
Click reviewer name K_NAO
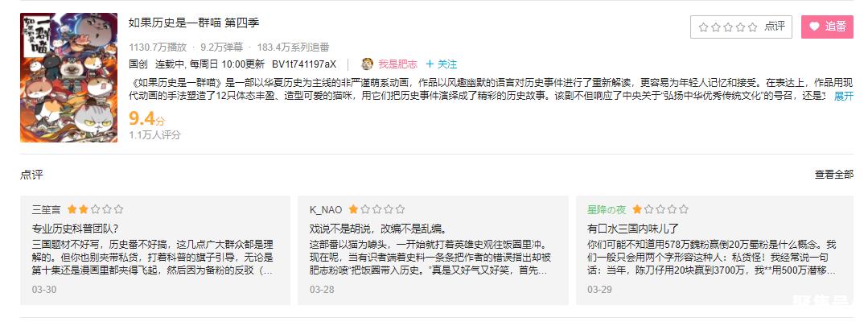coord(326,209)
